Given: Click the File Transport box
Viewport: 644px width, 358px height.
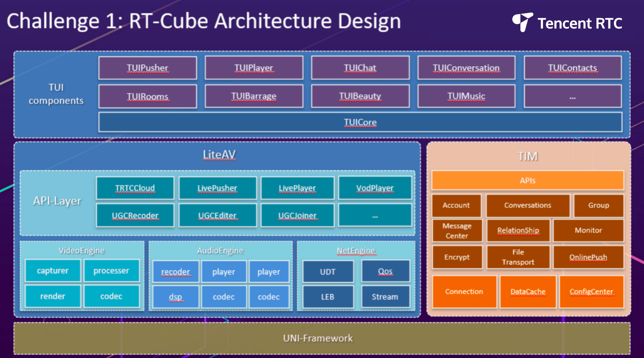Looking at the screenshot, I should [518, 257].
